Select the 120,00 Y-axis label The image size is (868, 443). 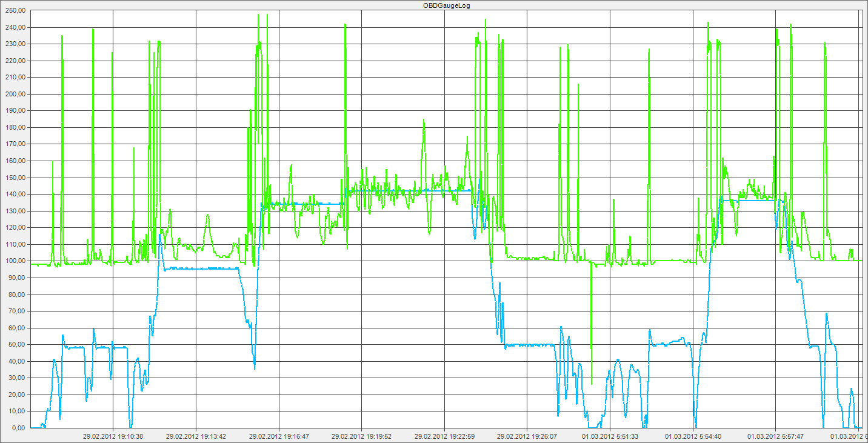[15, 228]
